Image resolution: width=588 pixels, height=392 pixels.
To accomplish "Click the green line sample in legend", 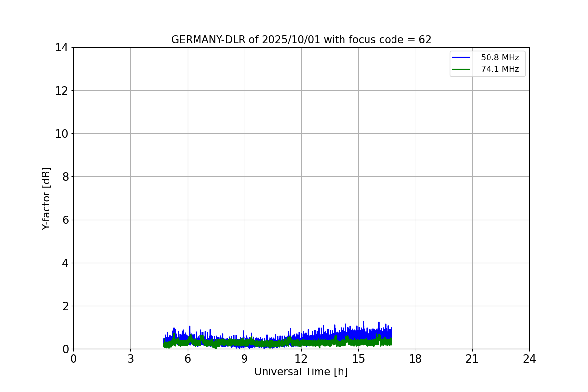I will click(x=461, y=69).
